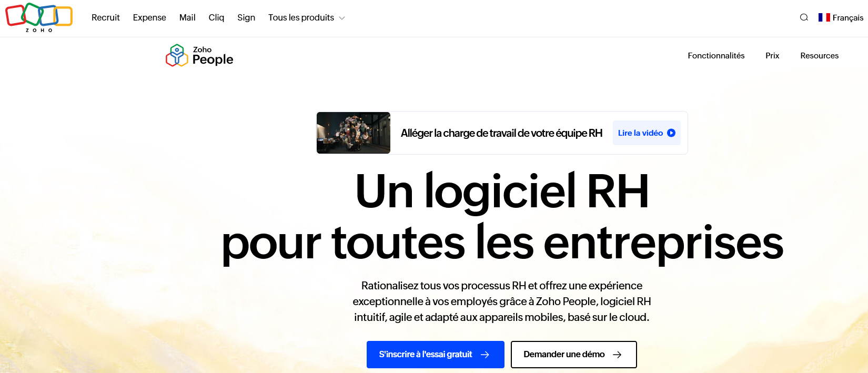
Task: Expand the Tous les produits menu
Action: click(306, 17)
